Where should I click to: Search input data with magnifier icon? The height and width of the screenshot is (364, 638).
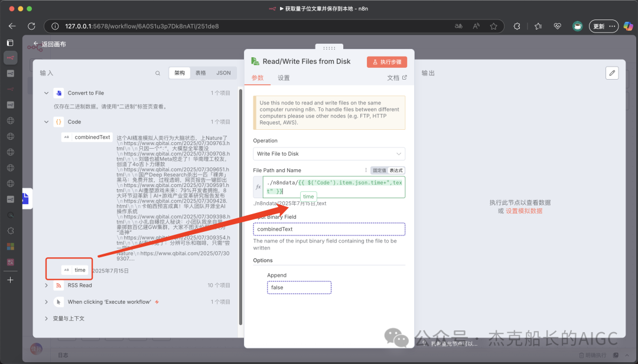(158, 73)
